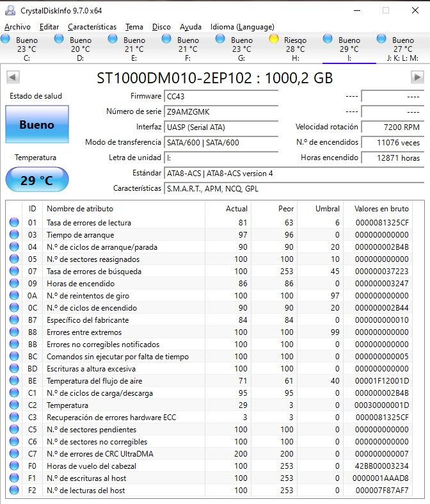Select drive G: status orb
The width and height of the screenshot is (430, 504).
(x=220, y=39)
